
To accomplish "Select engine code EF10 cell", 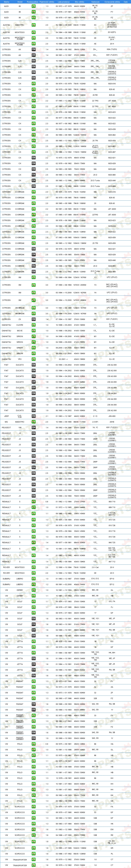I will click(x=112, y=579).
